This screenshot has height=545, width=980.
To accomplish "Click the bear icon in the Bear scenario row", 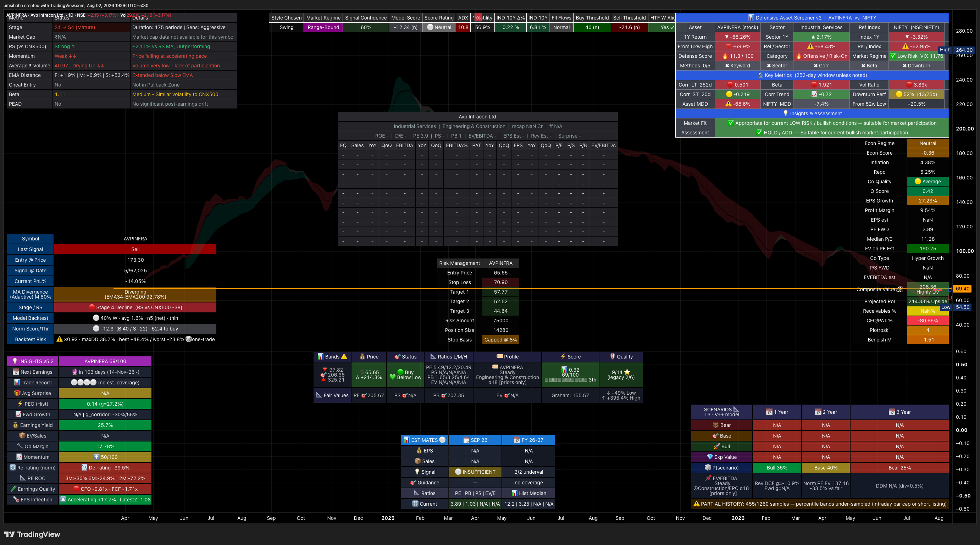I will [716, 425].
